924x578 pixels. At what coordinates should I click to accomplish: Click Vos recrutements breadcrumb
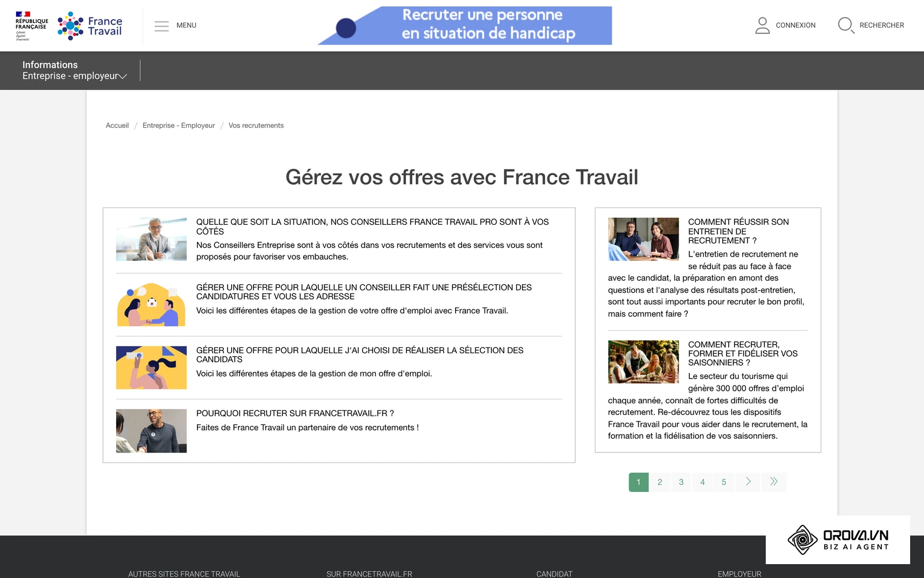[x=256, y=125]
